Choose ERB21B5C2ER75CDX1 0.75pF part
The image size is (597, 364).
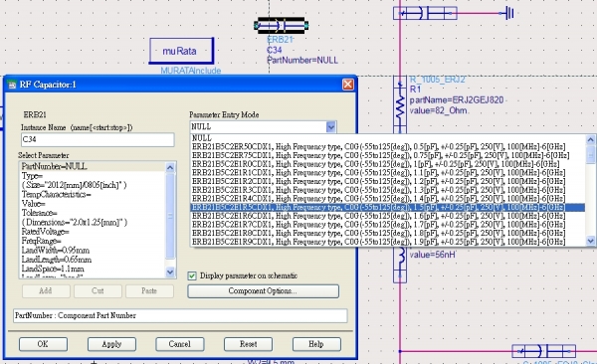tap(388, 155)
